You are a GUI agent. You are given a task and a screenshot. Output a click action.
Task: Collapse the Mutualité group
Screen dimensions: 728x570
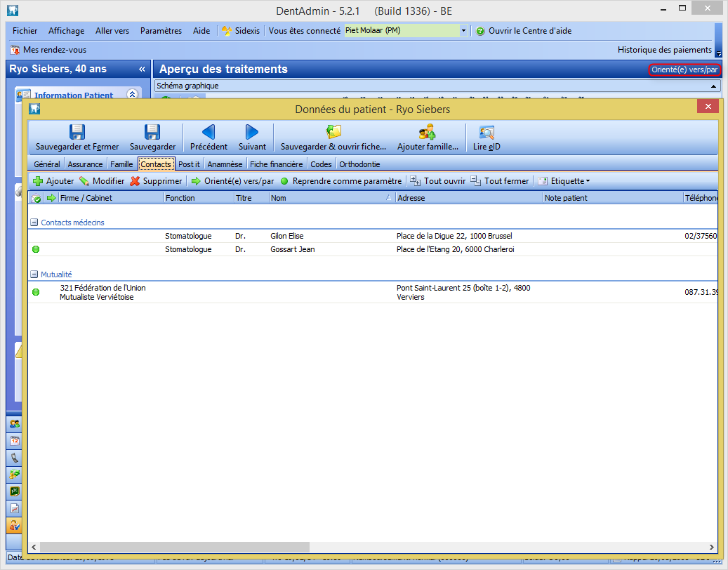[x=34, y=274]
